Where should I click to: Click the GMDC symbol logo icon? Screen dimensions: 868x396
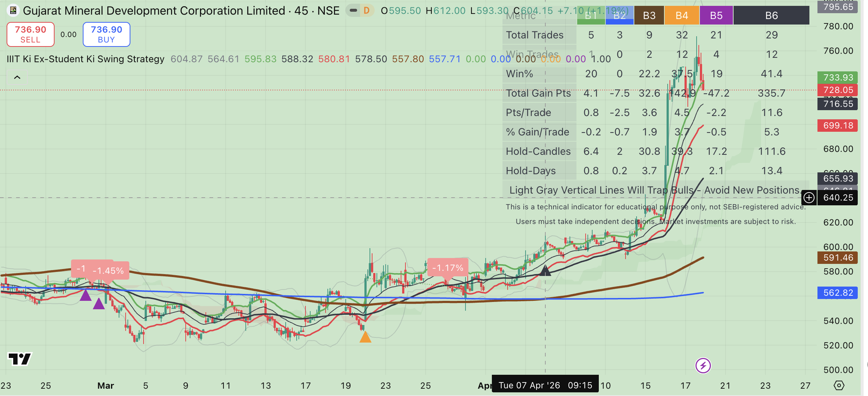[x=13, y=11]
